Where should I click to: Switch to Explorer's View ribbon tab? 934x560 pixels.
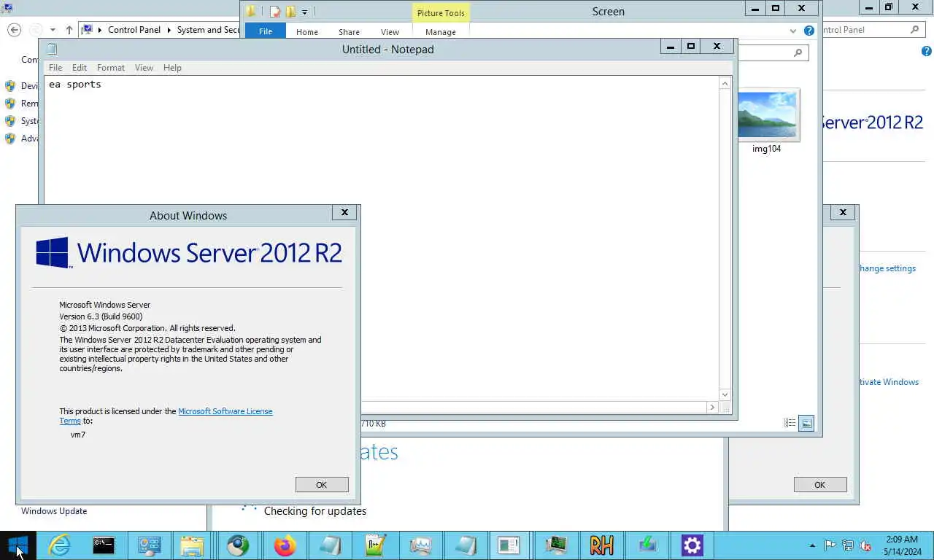pyautogui.click(x=390, y=32)
